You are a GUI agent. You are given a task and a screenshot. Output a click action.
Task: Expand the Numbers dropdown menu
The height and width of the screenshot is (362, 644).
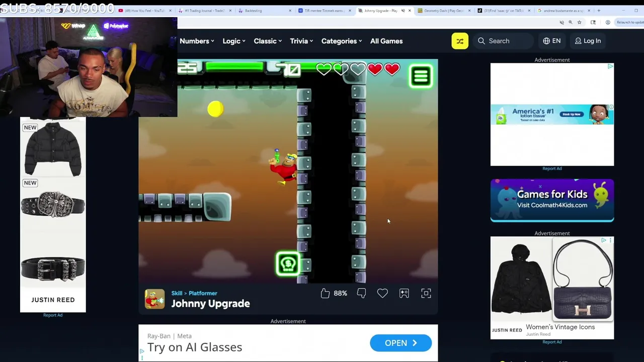click(197, 41)
